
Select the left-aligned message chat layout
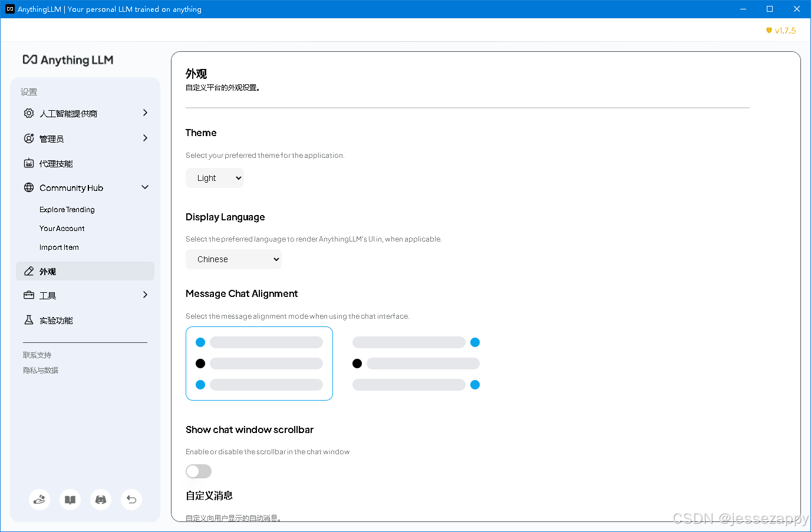[259, 364]
